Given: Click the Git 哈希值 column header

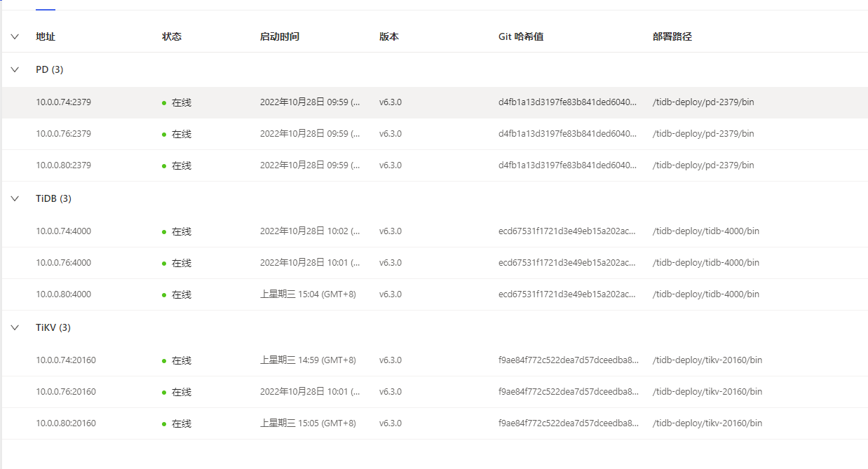Looking at the screenshot, I should click(x=521, y=36).
